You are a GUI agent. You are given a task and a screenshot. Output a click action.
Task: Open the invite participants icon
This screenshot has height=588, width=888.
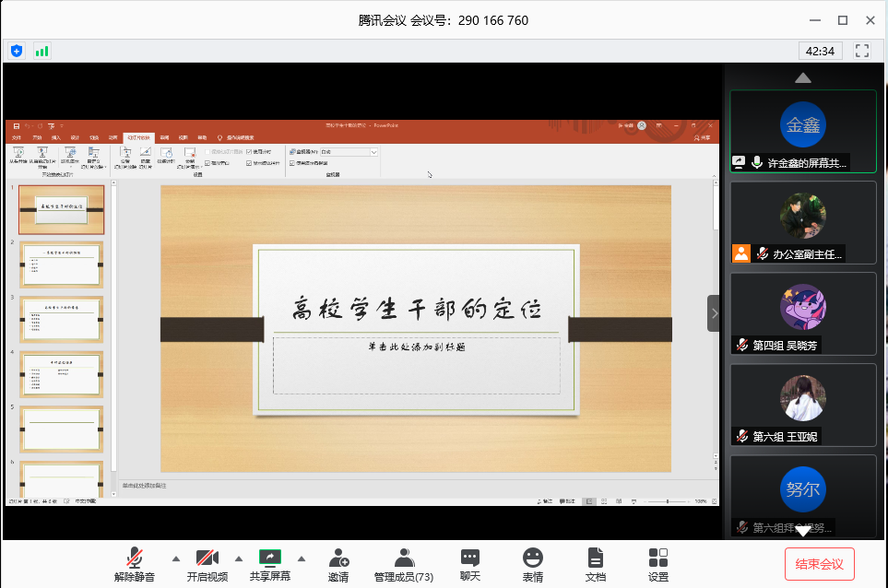(x=338, y=558)
